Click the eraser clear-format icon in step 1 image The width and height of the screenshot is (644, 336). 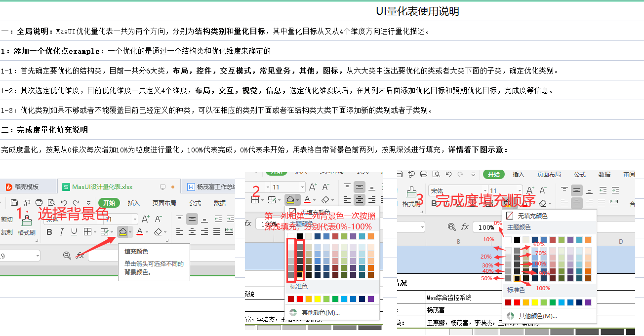(158, 232)
